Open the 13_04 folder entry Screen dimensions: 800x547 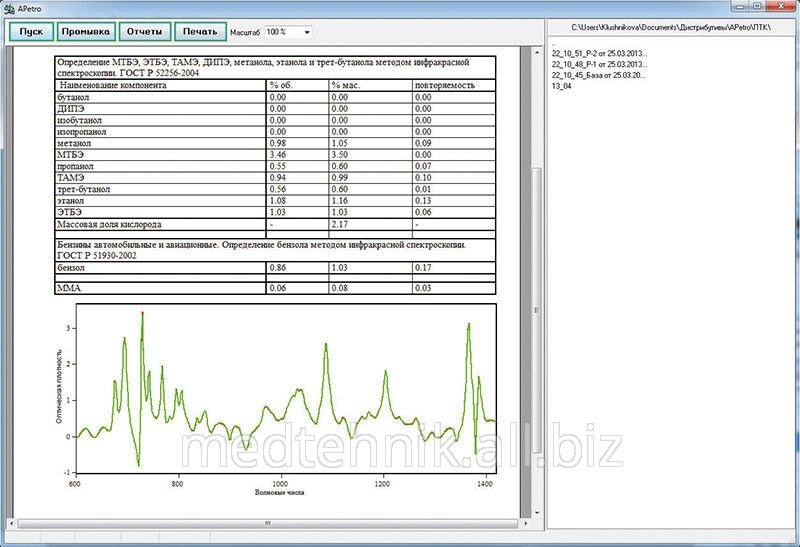coord(561,86)
